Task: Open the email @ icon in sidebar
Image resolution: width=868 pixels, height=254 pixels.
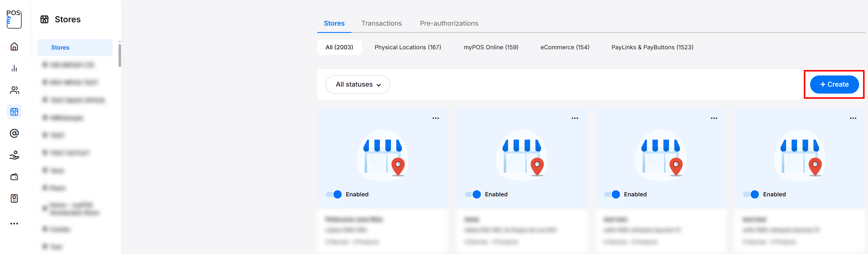Action: pyautogui.click(x=14, y=133)
